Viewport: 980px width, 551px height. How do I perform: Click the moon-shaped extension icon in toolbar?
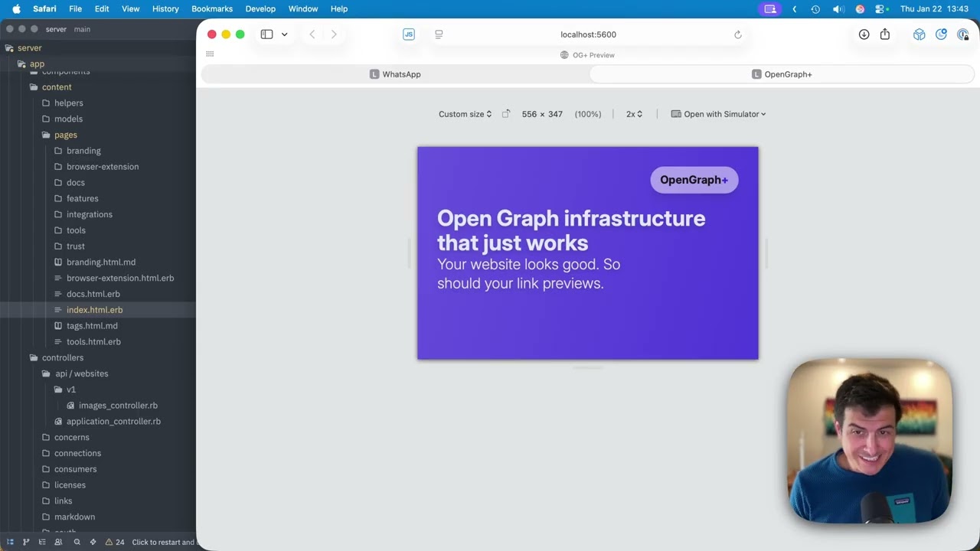point(941,34)
